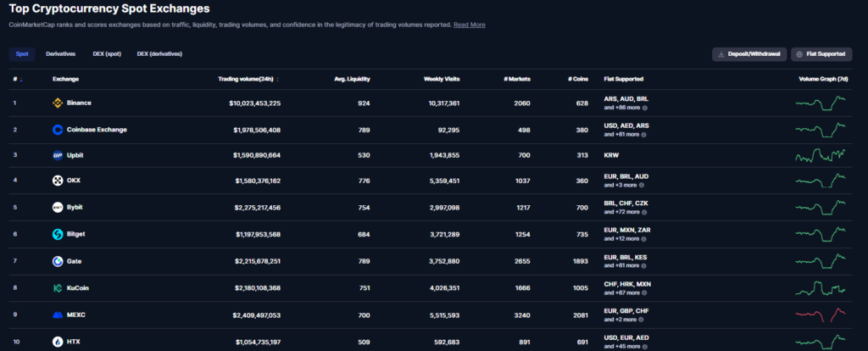Open the Gate exchange page
Viewport: 868px width, 351px height.
pyautogui.click(x=74, y=261)
